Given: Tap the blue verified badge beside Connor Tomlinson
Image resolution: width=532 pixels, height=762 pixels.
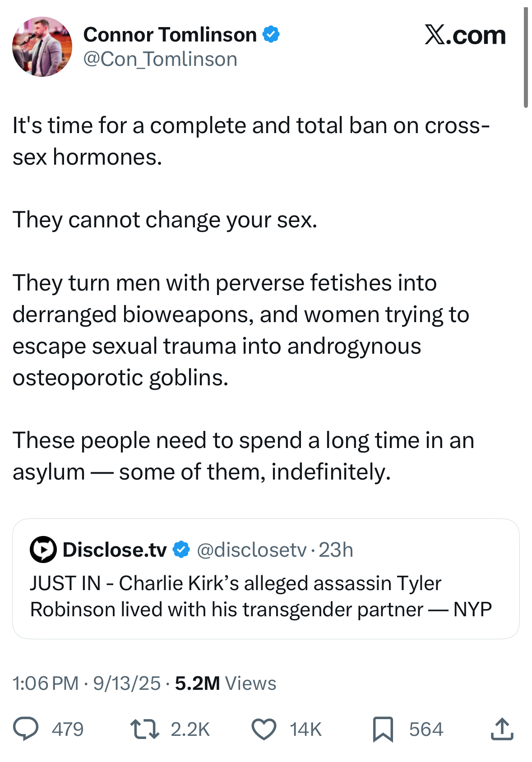Looking at the screenshot, I should (x=271, y=35).
